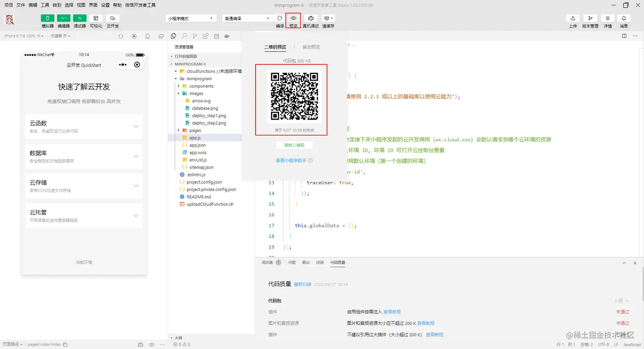Open the 小程序模式 mode dropdown

(190, 18)
